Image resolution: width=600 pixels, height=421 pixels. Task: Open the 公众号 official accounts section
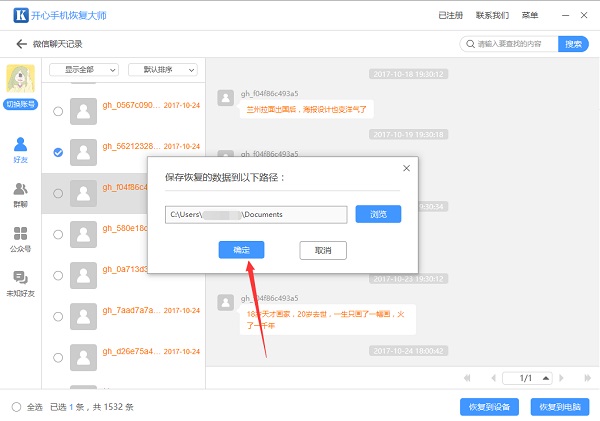(21, 240)
